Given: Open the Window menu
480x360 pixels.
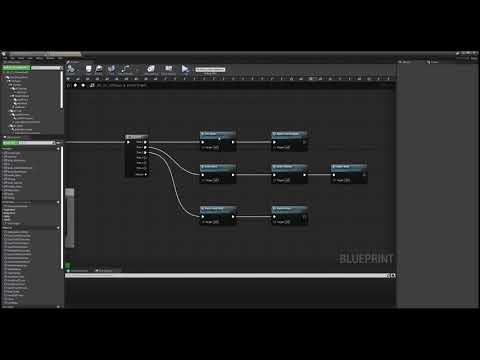Looking at the screenshot, I should coord(50,58).
